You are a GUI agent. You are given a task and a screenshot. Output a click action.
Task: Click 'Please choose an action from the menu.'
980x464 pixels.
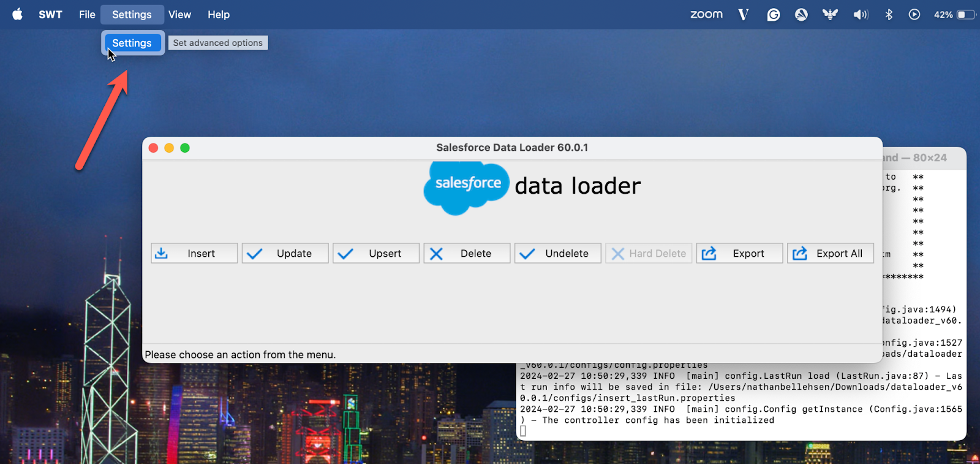pyautogui.click(x=240, y=354)
